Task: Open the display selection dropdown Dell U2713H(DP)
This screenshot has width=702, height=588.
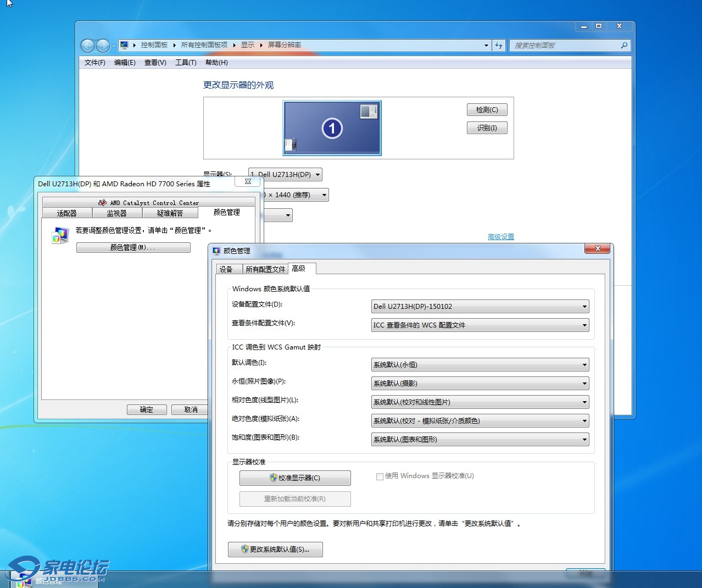Action: (285, 175)
